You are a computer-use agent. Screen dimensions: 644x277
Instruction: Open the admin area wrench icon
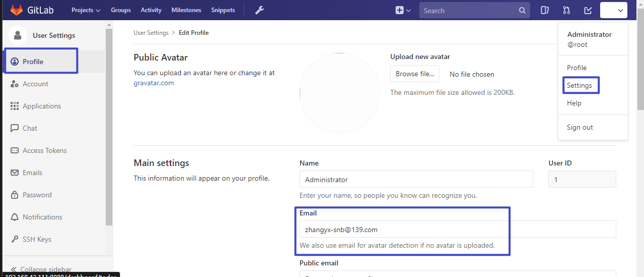point(260,10)
